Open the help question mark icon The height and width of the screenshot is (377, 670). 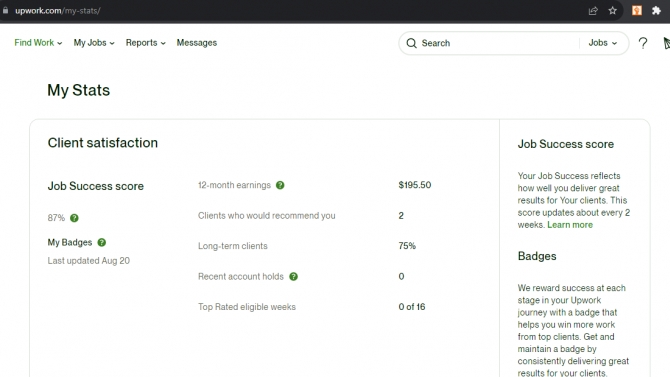[643, 43]
